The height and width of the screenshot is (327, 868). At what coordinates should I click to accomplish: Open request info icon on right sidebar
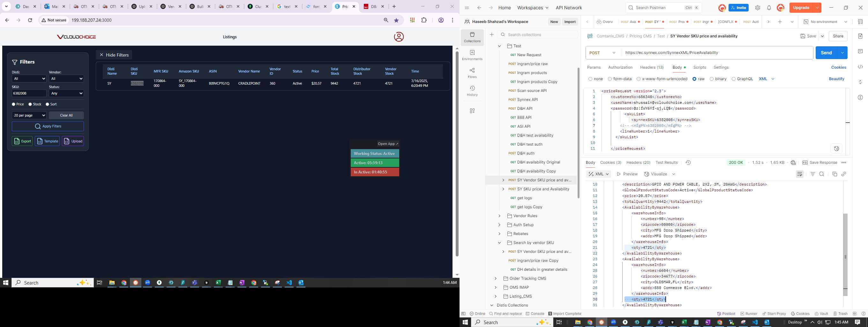tap(860, 97)
